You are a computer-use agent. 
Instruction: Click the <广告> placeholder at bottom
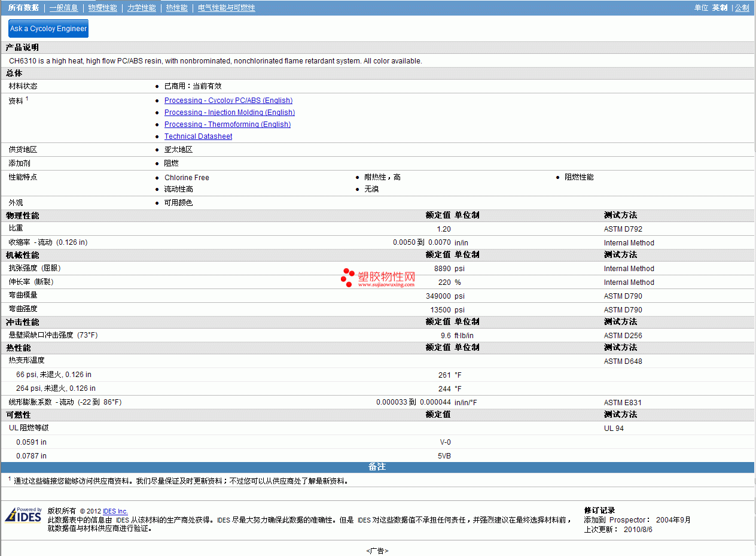click(377, 551)
